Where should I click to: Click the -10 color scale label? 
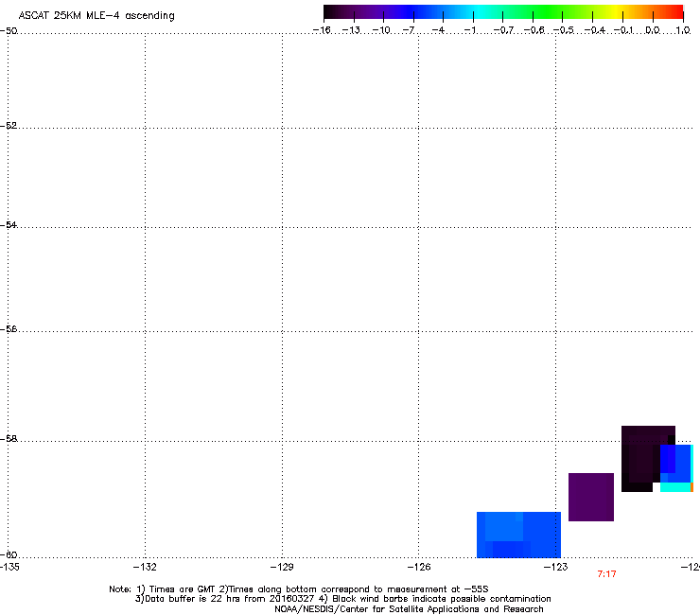click(381, 30)
